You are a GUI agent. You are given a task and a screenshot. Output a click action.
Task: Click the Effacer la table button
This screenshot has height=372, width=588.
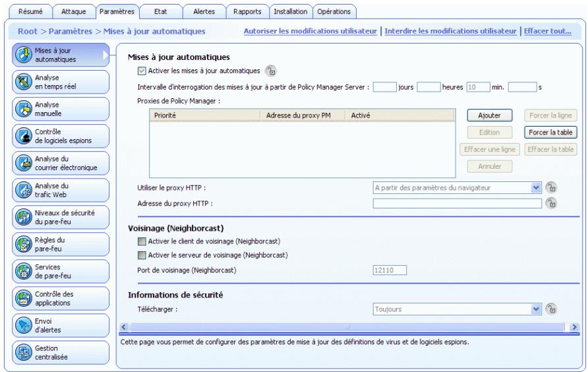550,150
